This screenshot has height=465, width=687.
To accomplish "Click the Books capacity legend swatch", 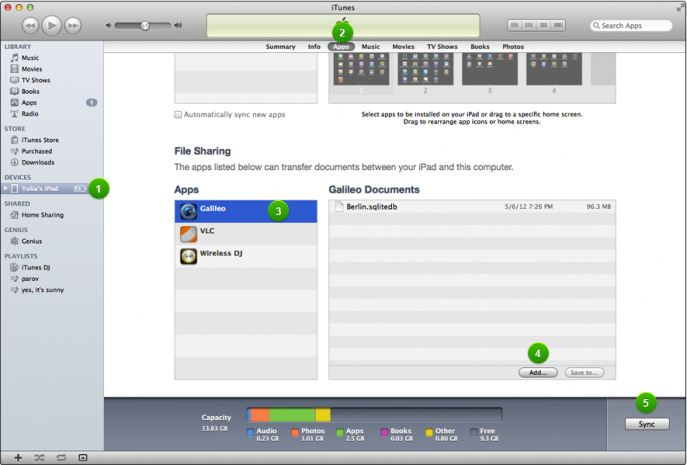I will click(x=384, y=433).
